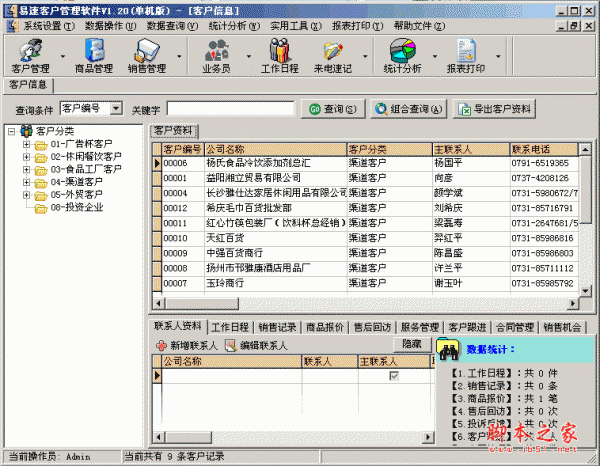Click the 查询 search button
The image size is (600, 466).
(x=333, y=109)
